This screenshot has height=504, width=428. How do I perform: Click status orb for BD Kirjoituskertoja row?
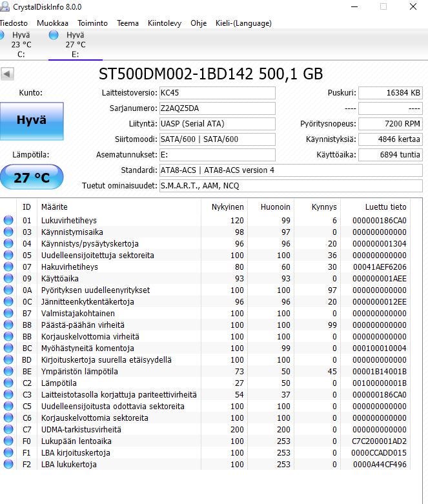pos(8,359)
